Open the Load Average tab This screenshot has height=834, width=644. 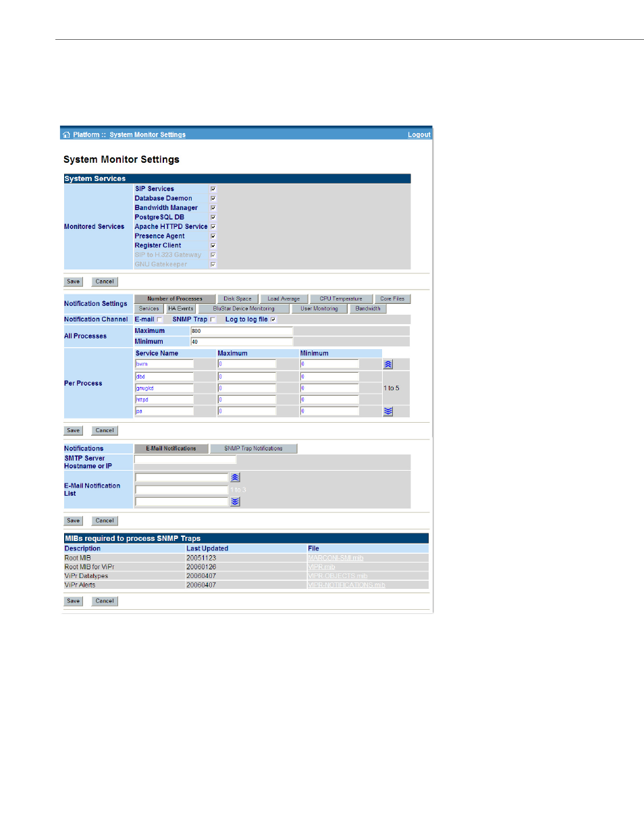[x=284, y=298]
